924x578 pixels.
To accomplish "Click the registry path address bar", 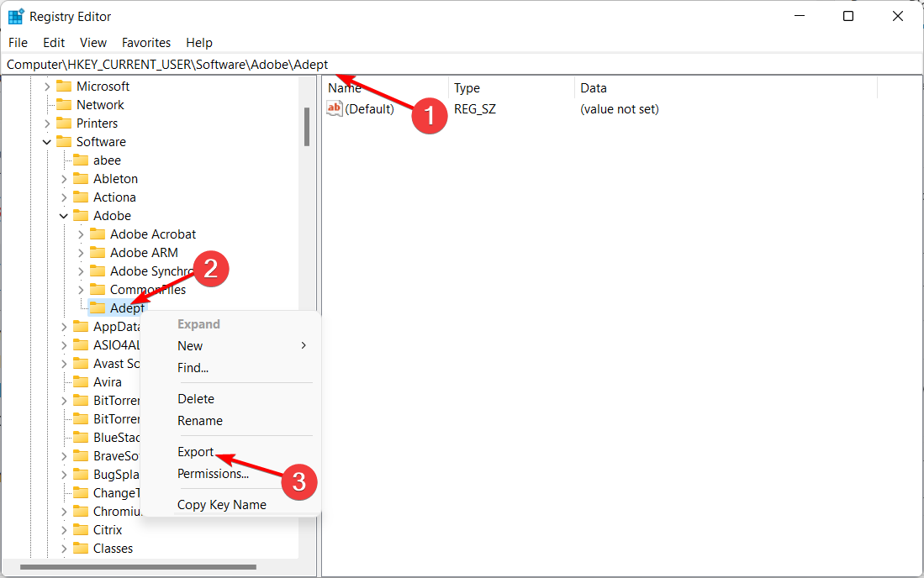I will coord(462,65).
